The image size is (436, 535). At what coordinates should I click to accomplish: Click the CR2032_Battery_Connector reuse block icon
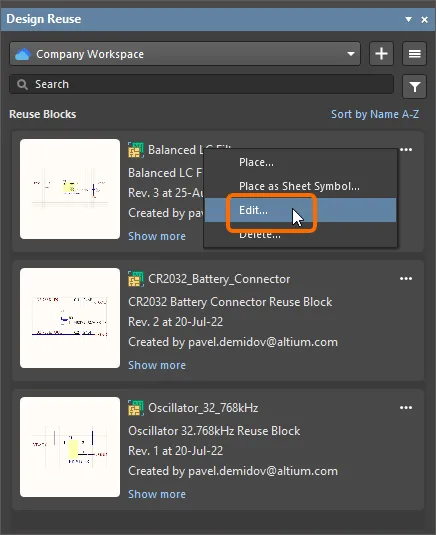click(x=136, y=279)
